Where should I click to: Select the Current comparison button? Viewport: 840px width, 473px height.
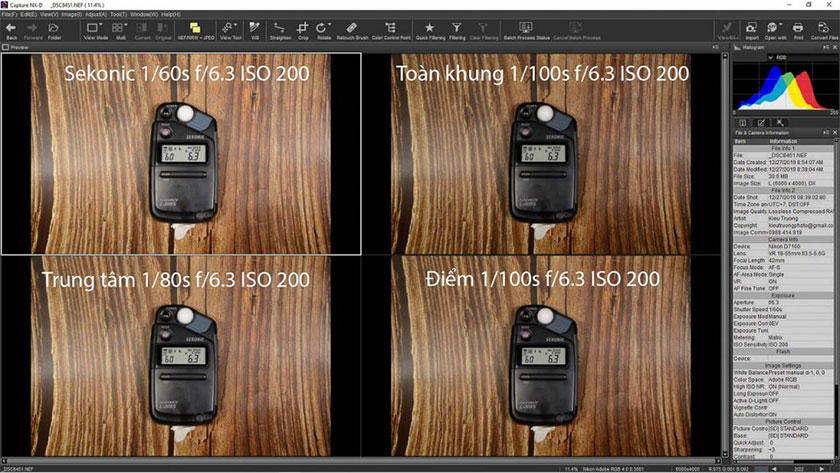(x=142, y=31)
